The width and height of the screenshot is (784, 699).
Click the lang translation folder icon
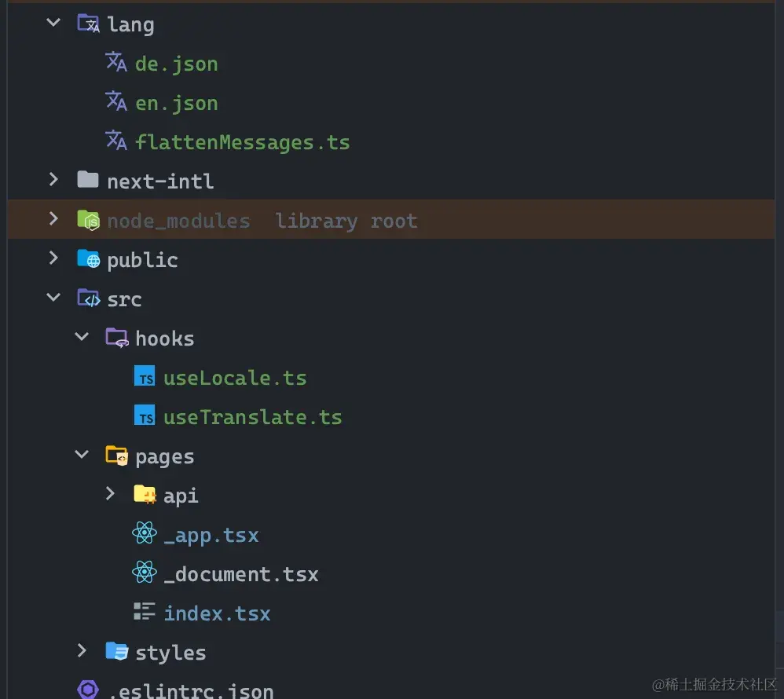89,24
